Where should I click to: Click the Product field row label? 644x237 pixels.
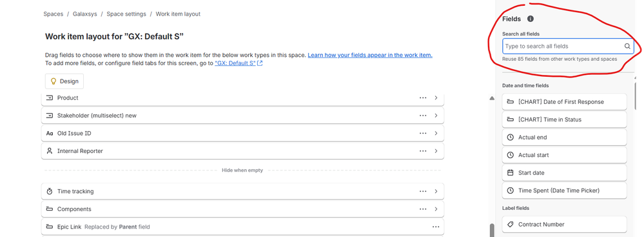coord(68,98)
